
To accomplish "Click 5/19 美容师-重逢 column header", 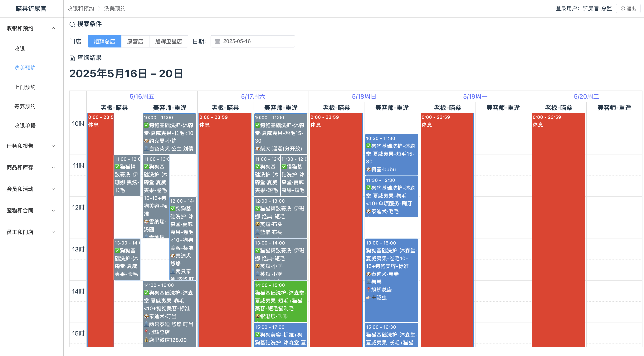I will click(503, 108).
